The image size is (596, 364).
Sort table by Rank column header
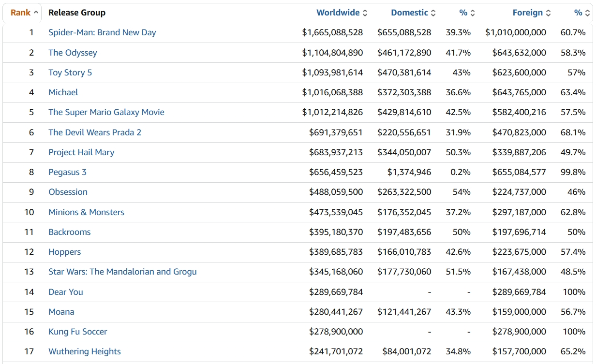(24, 13)
